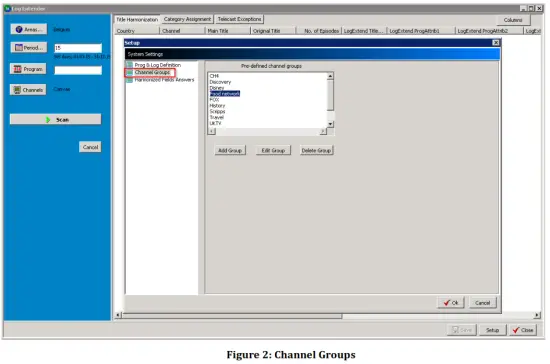Open the Program filter button

click(x=28, y=69)
